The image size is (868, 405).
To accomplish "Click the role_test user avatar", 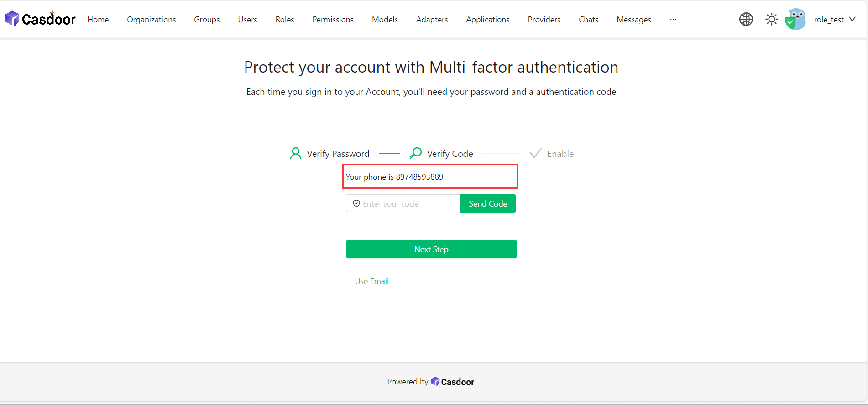I will [795, 19].
